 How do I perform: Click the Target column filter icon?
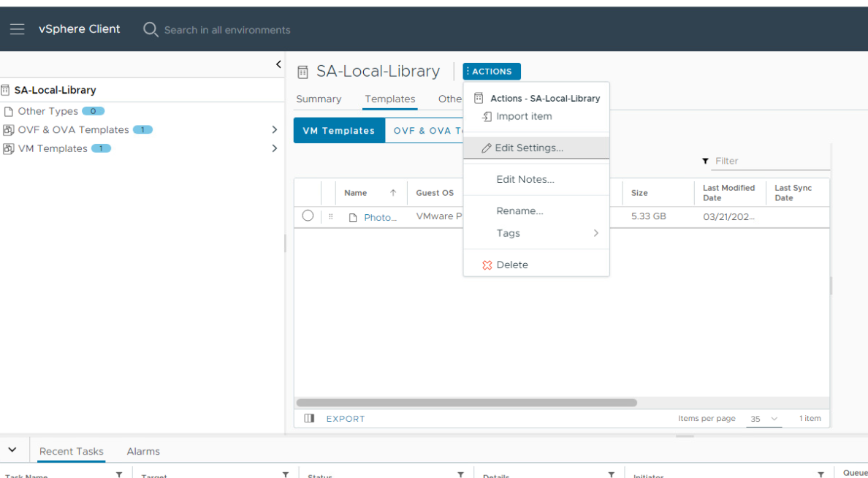tap(286, 474)
